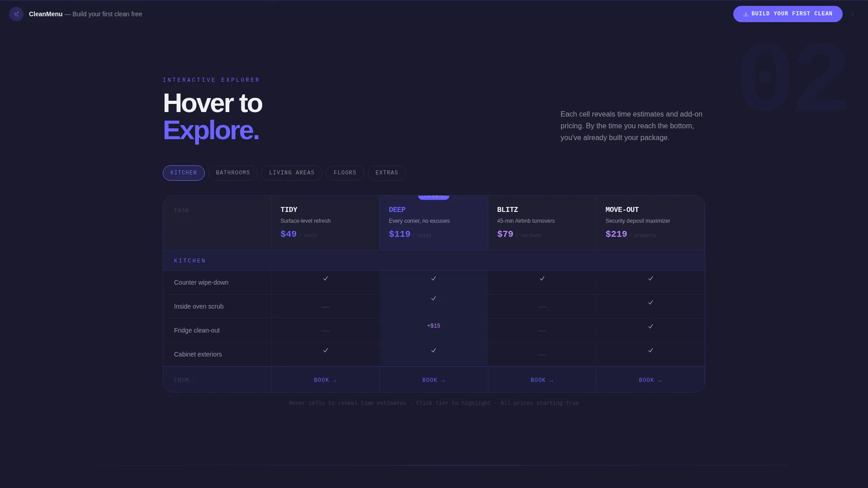Click Tidy checkmark for Cabinet exteriors

pyautogui.click(x=325, y=351)
